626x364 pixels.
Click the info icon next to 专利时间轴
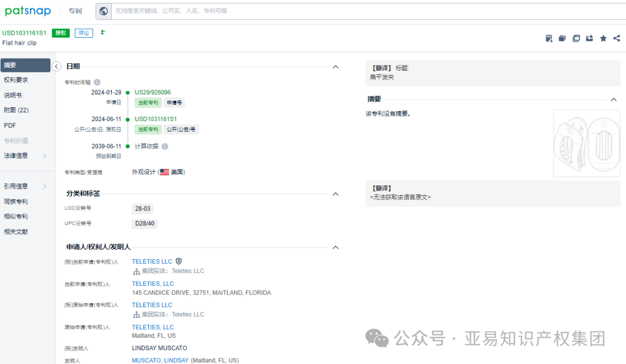[97, 82]
